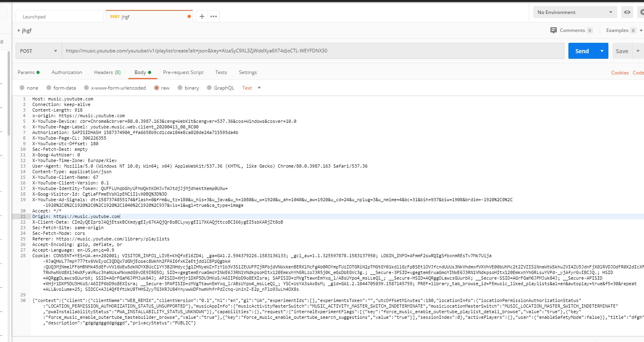The height and width of the screenshot is (342, 644).
Task: Click the X-Client-Data line
Action: 158,222
